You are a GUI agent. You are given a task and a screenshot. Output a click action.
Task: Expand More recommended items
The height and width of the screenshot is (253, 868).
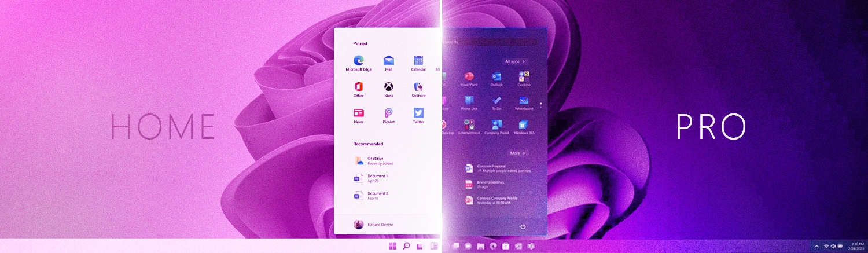517,153
